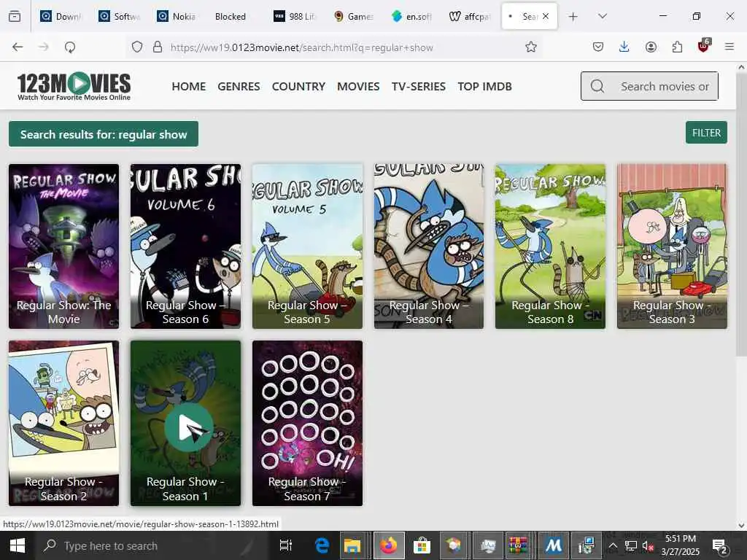Open WinRAR from the taskbar
747x560 pixels.
[518, 545]
